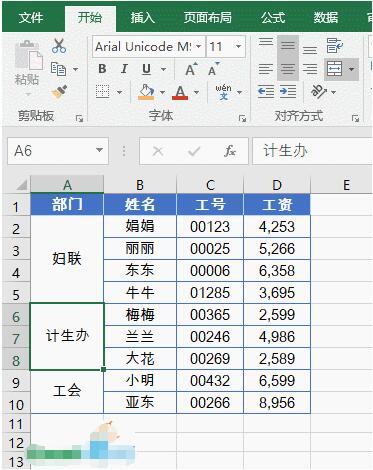This screenshot has width=373, height=470.
Task: Click the merged cell 妇联
Action: pos(67,259)
